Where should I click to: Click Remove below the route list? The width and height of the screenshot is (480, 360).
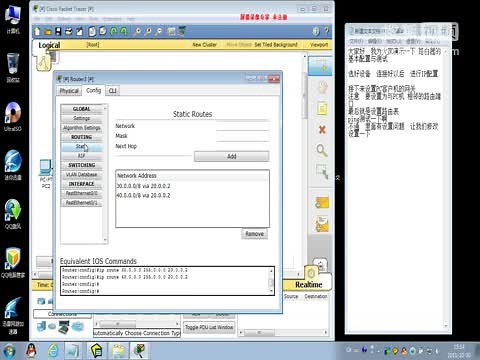[x=254, y=234]
